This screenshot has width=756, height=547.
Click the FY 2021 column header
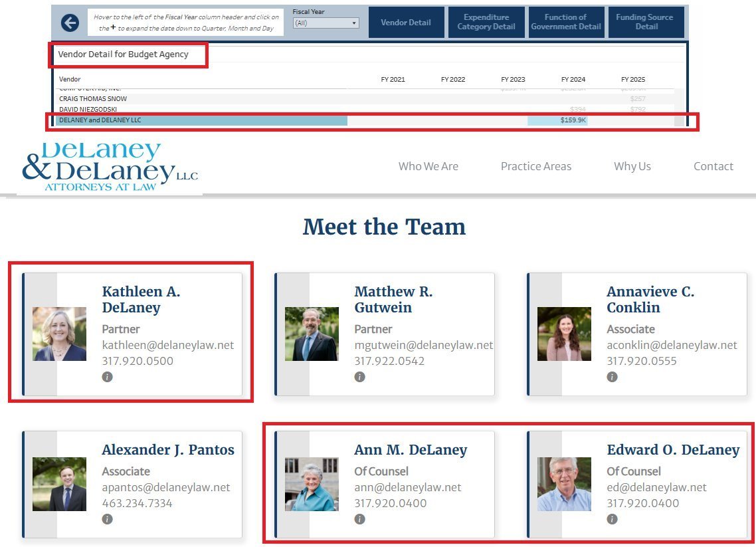point(393,79)
